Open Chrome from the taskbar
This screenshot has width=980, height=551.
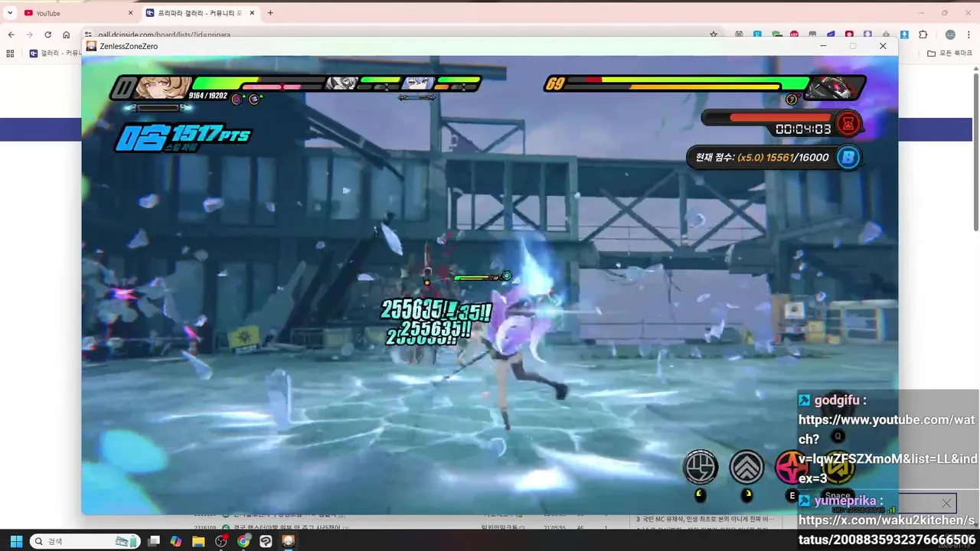(243, 541)
